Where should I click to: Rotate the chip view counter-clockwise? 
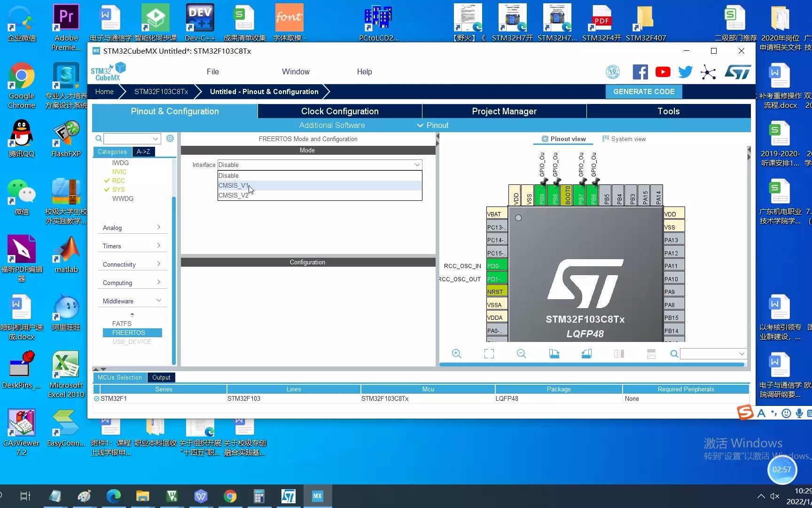point(586,354)
